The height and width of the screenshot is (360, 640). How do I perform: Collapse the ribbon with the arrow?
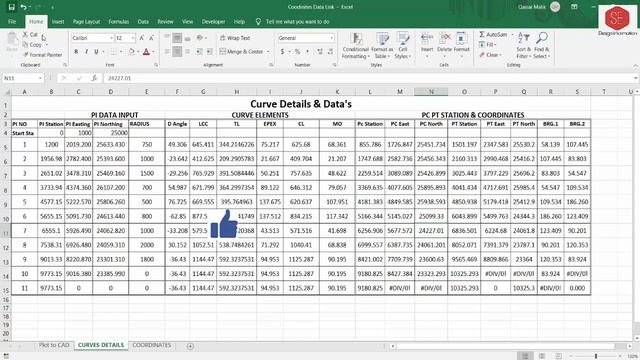click(635, 66)
